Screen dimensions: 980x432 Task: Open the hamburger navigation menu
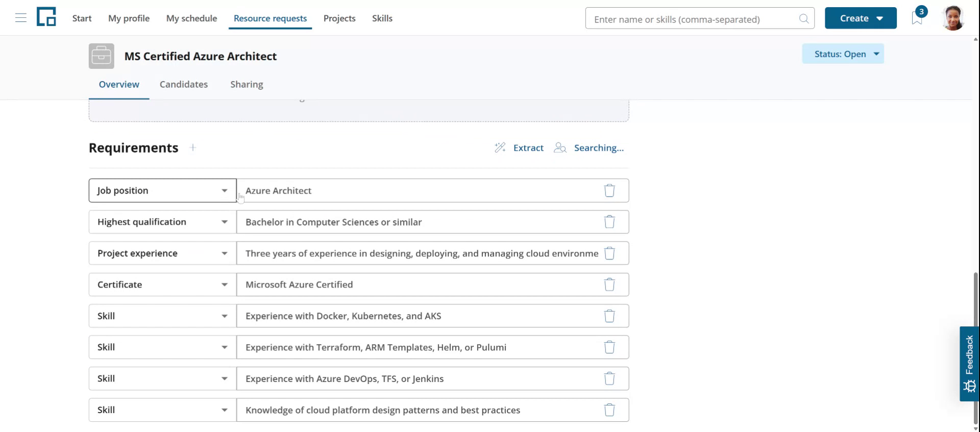[21, 18]
